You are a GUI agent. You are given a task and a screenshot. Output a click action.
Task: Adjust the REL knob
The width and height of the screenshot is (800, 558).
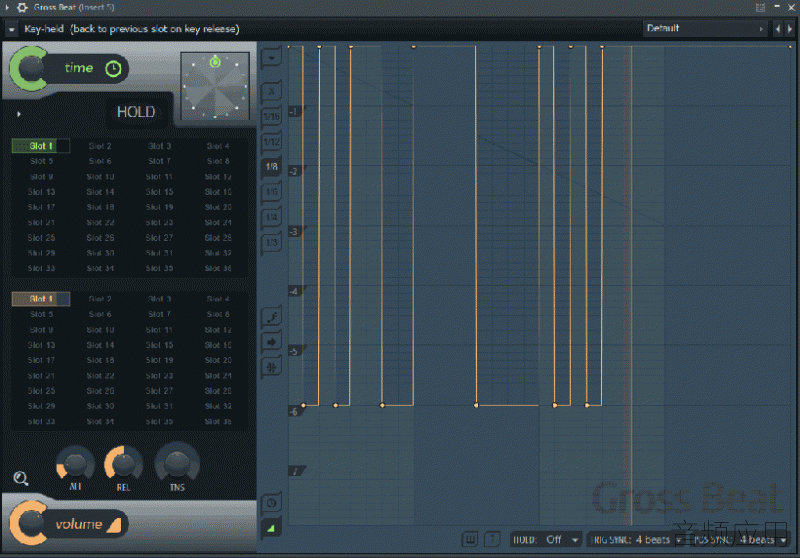(x=123, y=464)
